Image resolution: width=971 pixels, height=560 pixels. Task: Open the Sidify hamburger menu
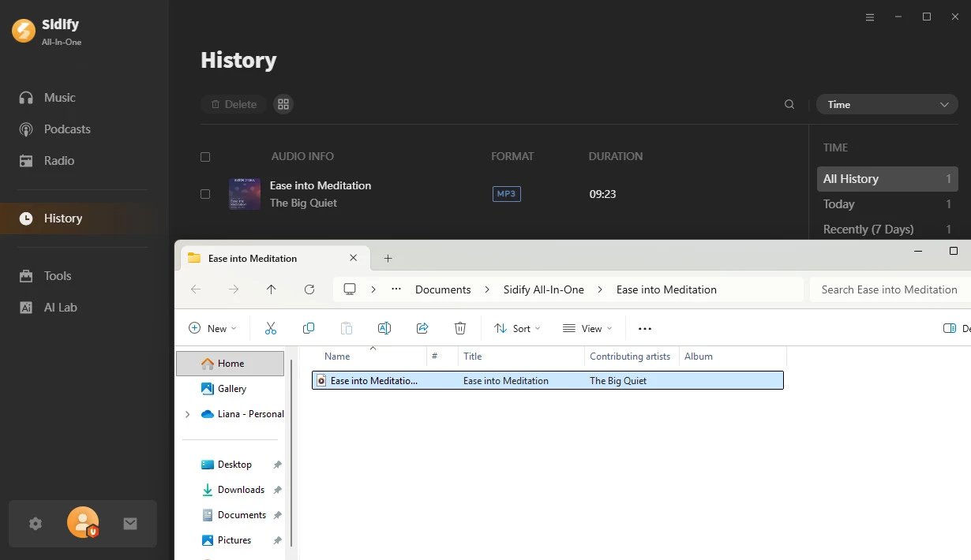click(x=870, y=17)
